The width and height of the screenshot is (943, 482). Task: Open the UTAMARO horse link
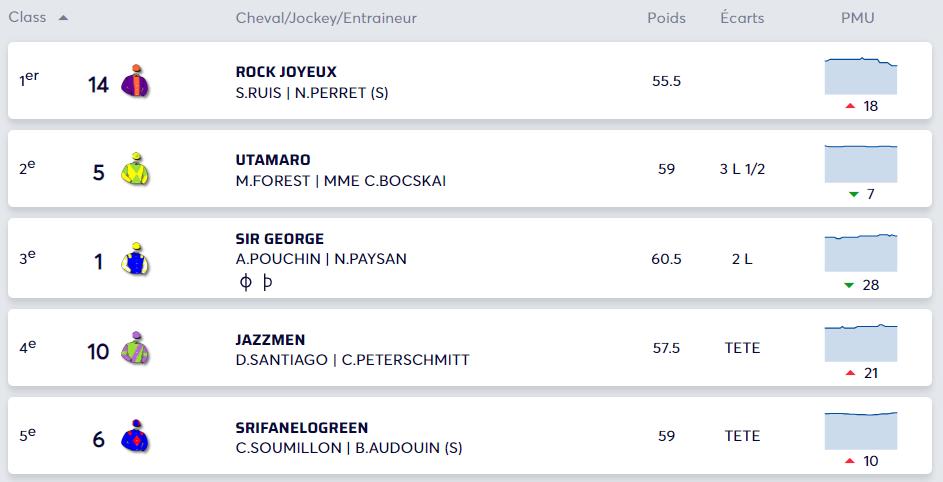(273, 160)
